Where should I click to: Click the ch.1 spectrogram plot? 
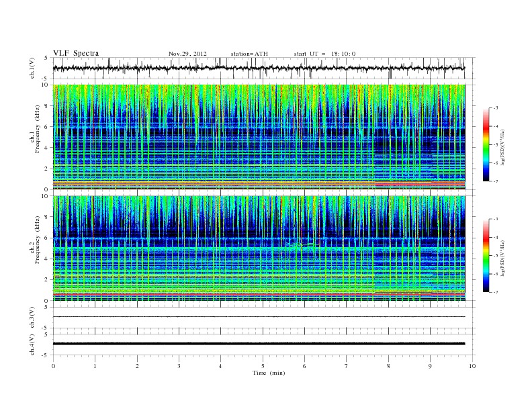click(259, 137)
